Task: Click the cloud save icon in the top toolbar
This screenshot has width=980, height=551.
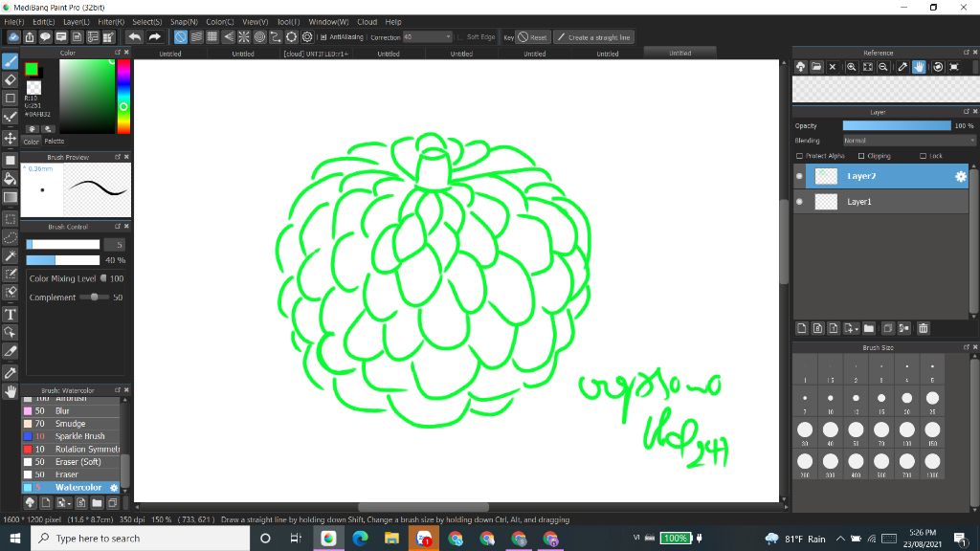Action: 13,37
